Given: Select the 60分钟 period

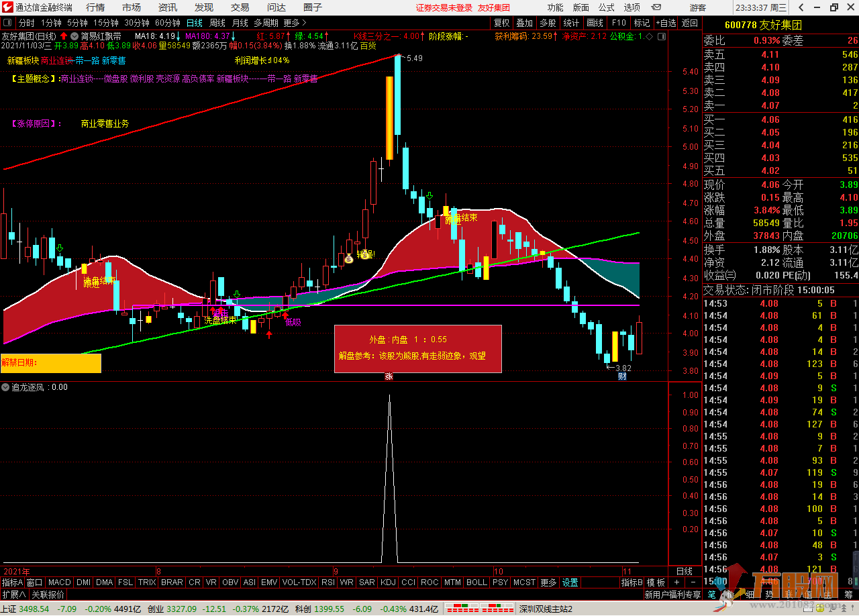Looking at the screenshot, I should [x=167, y=23].
